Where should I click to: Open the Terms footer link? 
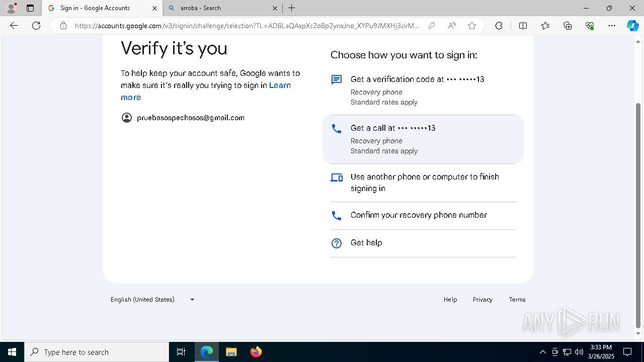(517, 300)
